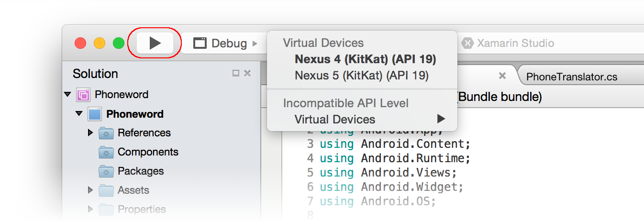644x222 pixels.
Task: Close the active editor tab
Action: [x=502, y=76]
